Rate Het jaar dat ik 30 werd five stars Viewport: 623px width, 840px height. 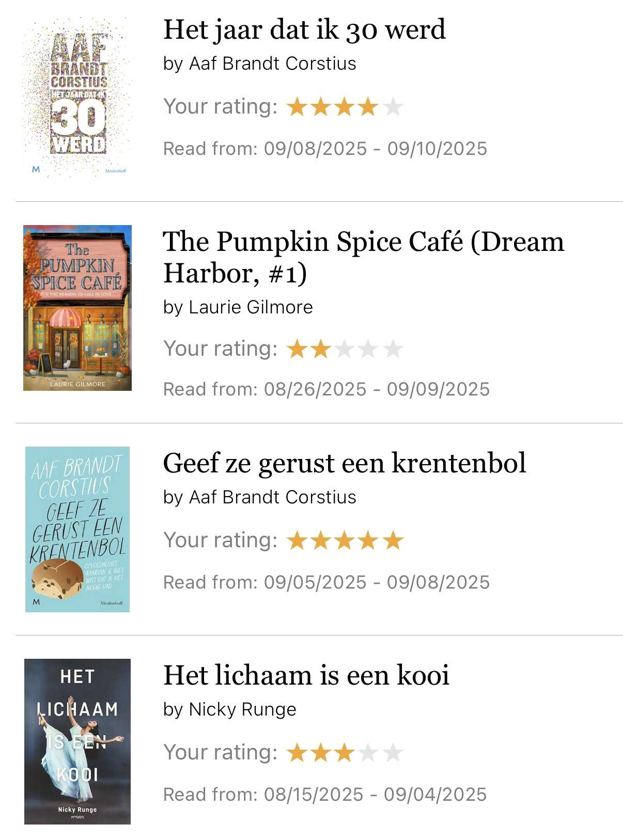click(393, 107)
